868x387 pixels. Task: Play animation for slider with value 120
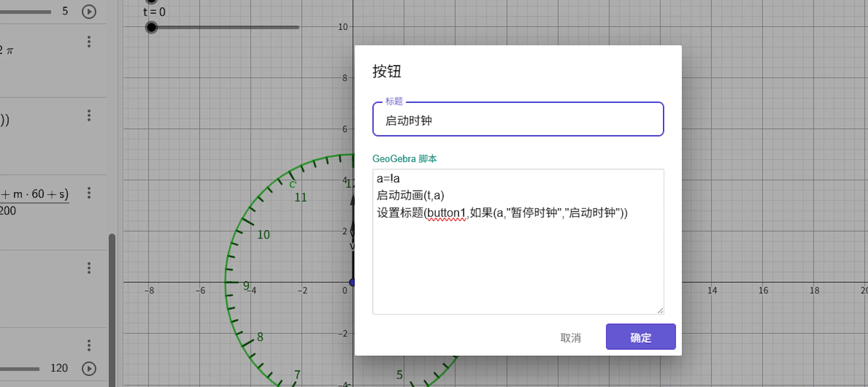(89, 368)
